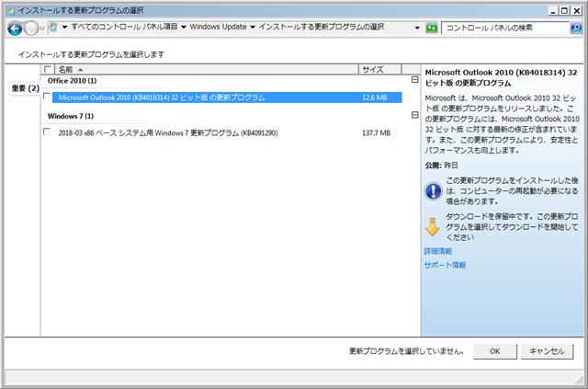
Task: Open recent pages dropdown beside forward button
Action: tap(42, 29)
